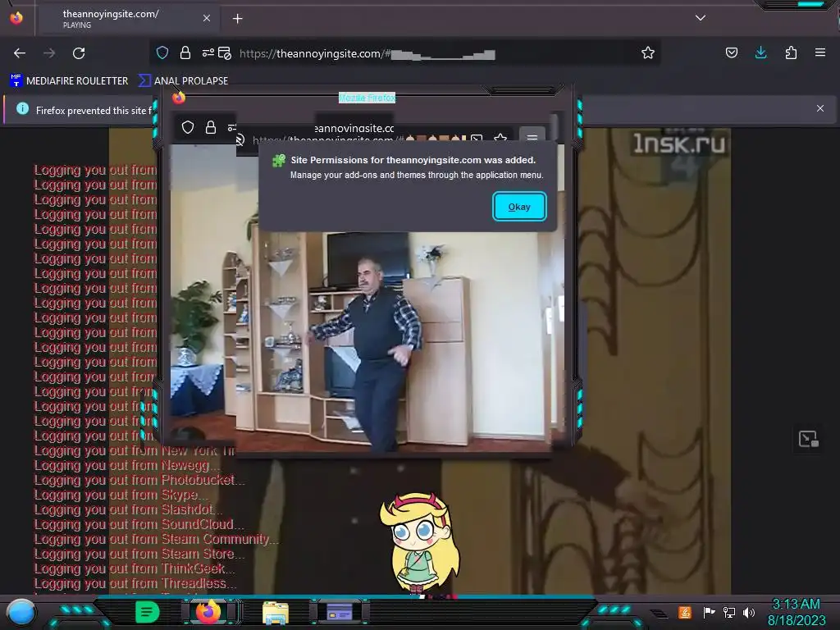The width and height of the screenshot is (840, 630).
Task: Open a new tab
Action: pyautogui.click(x=237, y=19)
